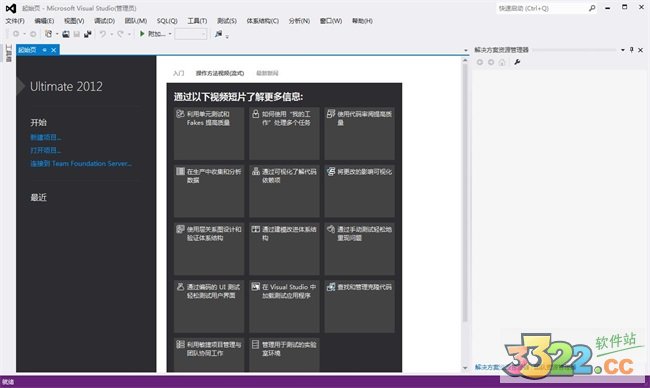This screenshot has height=388, width=650.
Task: Click the 打开项目... link
Action: [46, 150]
